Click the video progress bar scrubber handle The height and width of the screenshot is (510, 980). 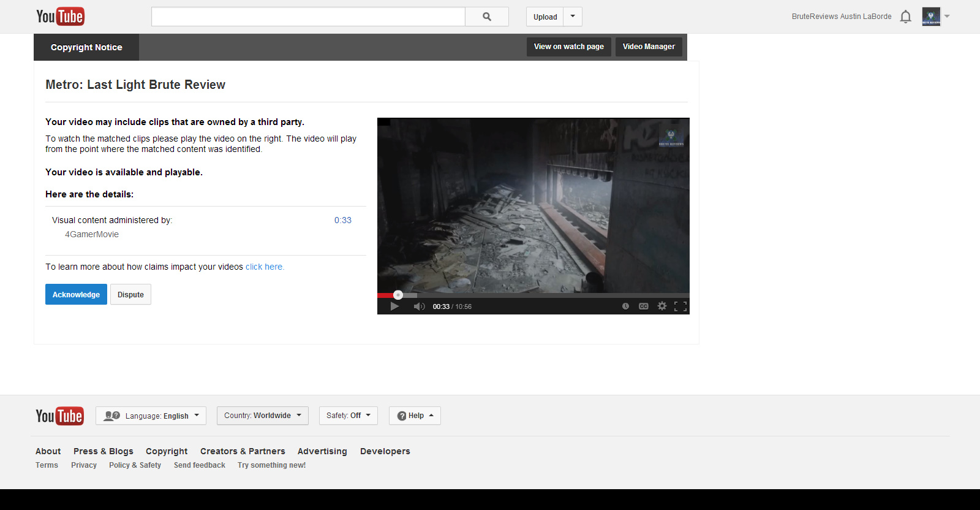[398, 295]
